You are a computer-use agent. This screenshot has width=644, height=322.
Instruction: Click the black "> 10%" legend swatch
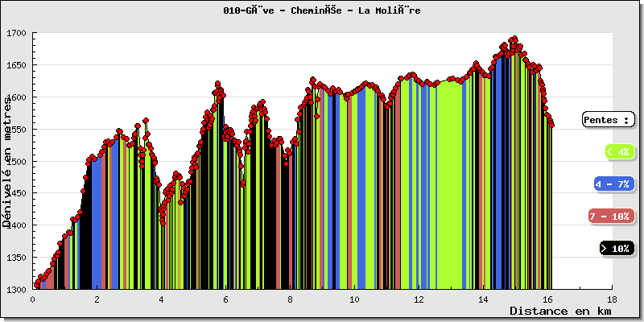616,248
